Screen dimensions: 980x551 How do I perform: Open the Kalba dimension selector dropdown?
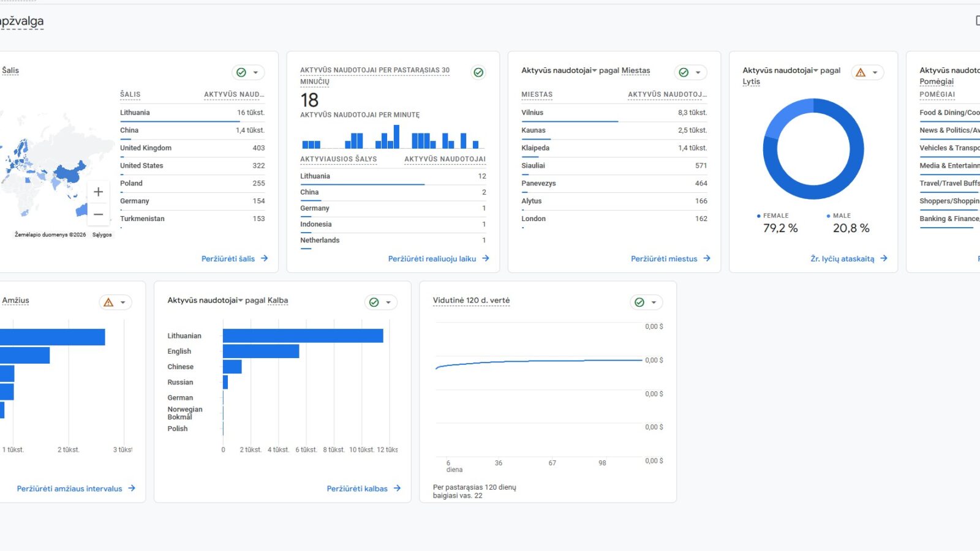(278, 301)
